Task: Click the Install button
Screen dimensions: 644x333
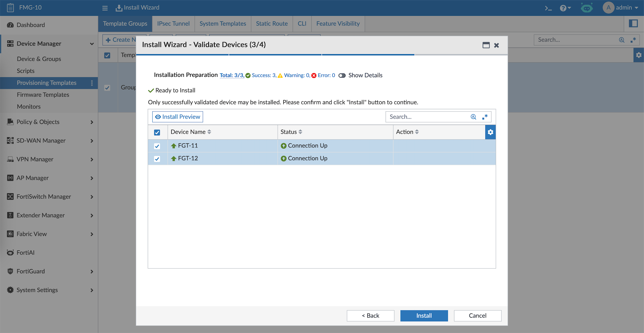Action: (x=424, y=316)
